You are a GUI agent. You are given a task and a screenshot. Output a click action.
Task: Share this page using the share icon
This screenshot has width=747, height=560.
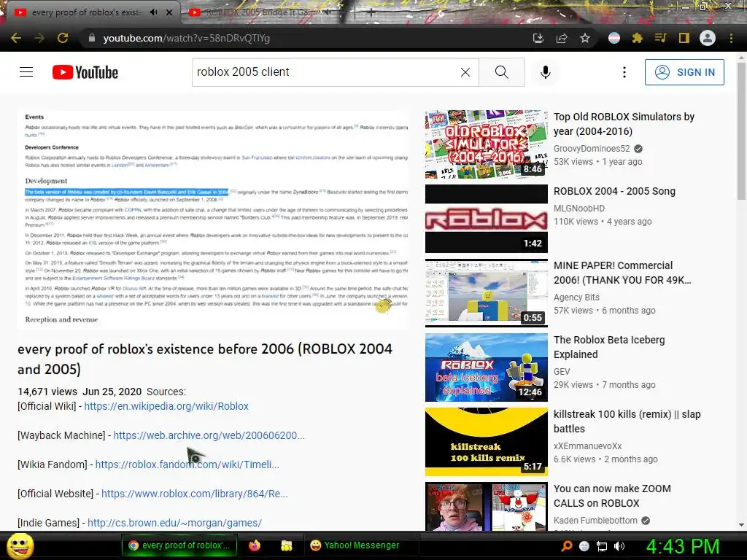562,38
